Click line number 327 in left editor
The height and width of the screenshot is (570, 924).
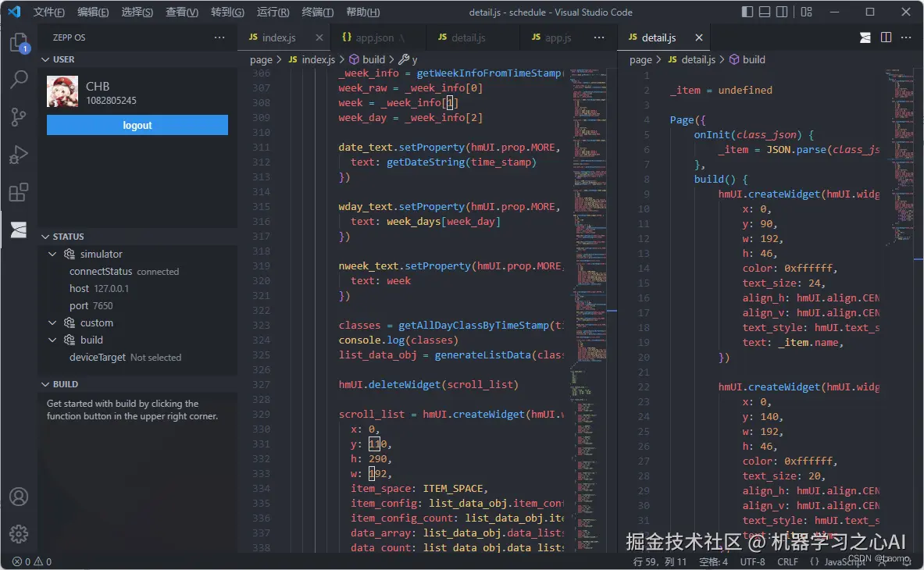coord(261,384)
